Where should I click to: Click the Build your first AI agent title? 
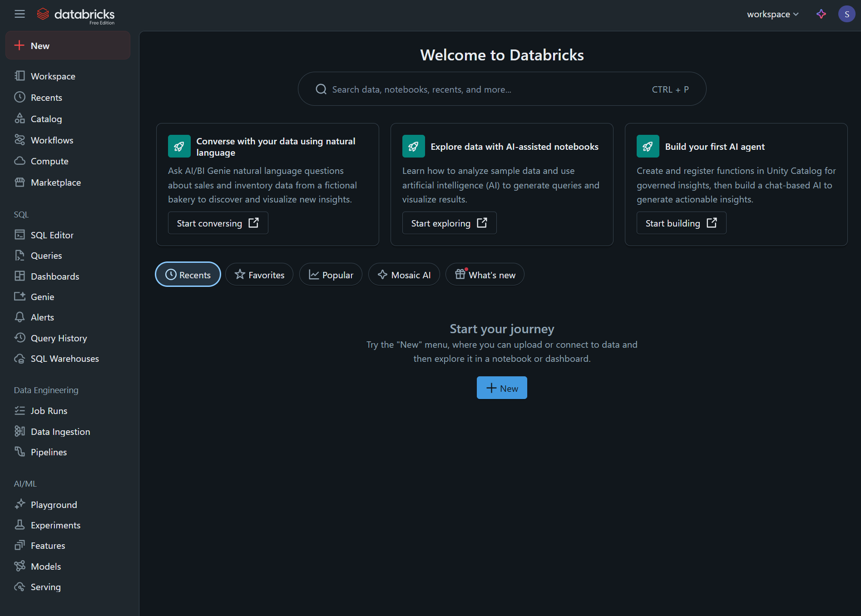tap(715, 147)
